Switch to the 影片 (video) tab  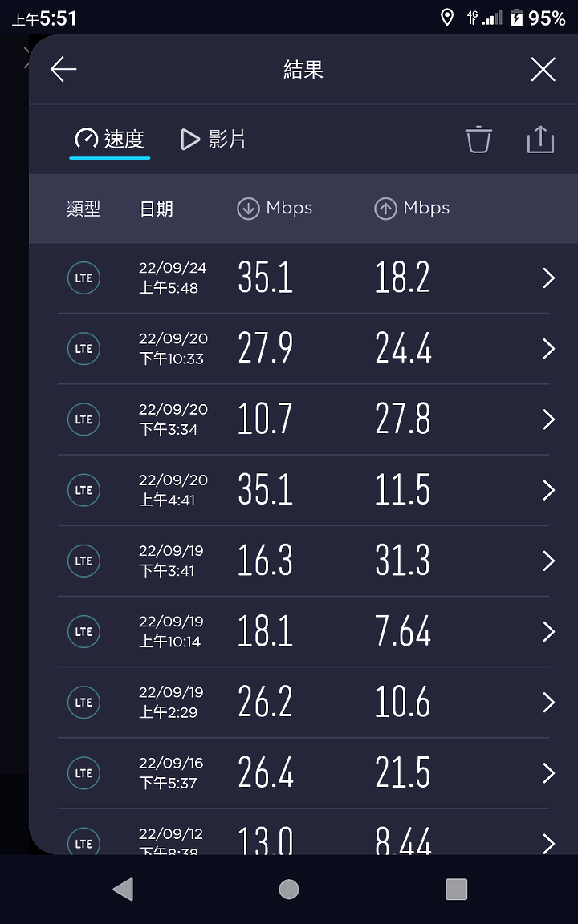(213, 140)
